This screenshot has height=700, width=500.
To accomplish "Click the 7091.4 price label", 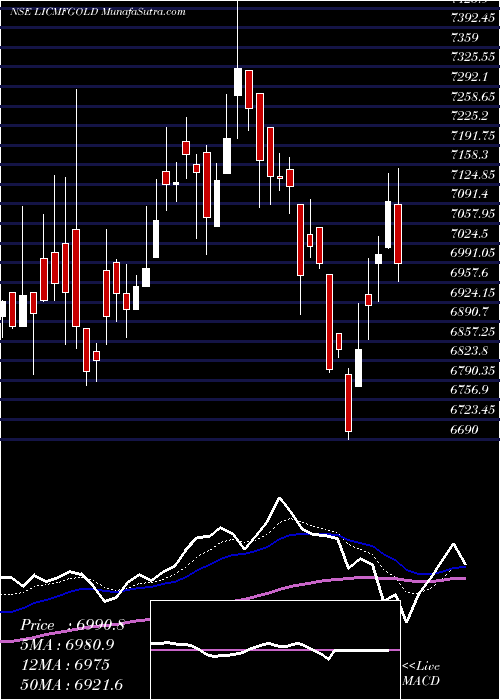I will click(x=469, y=194).
